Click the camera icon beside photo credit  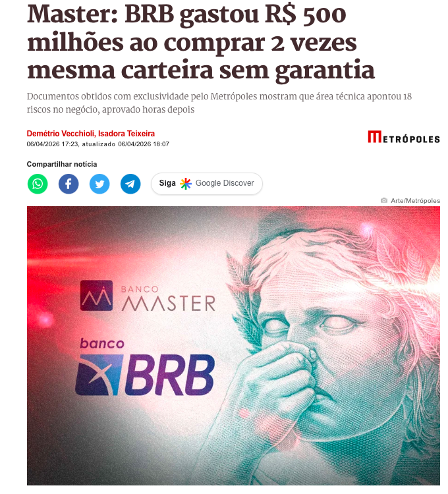(x=383, y=200)
